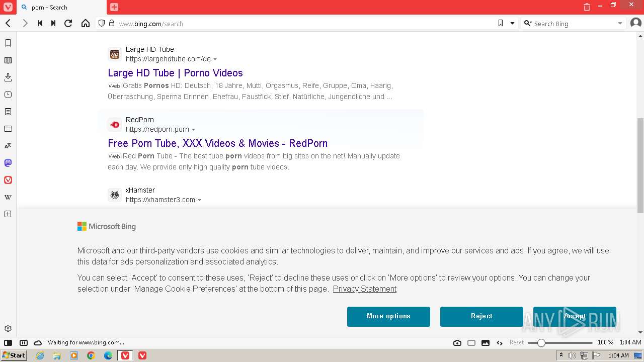Reload the current page
Screen dimensions: 644x362
click(x=68, y=24)
